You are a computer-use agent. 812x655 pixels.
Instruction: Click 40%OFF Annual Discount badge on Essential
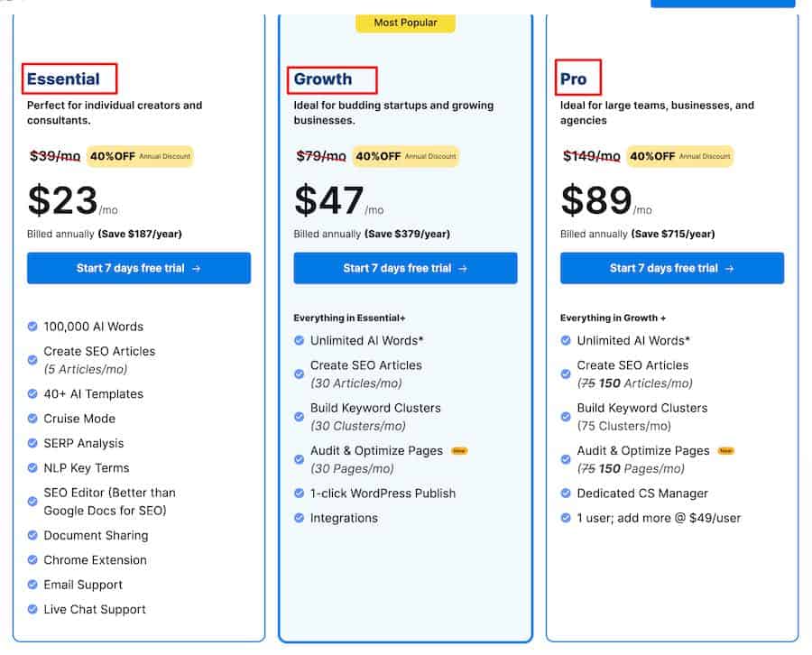point(140,156)
